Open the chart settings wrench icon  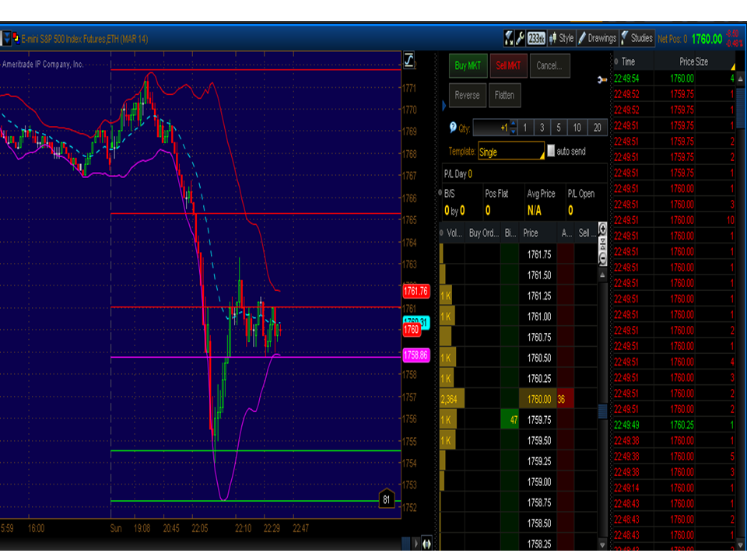pos(520,38)
